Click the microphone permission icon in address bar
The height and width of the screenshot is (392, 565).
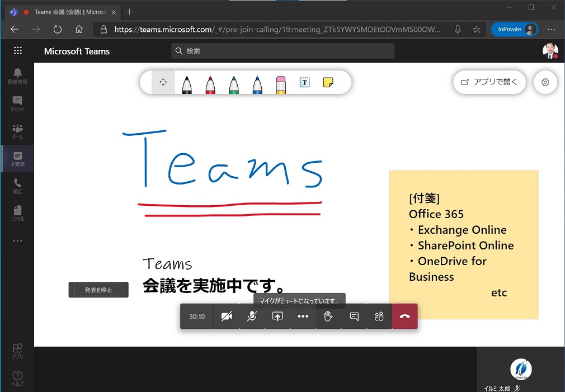(x=458, y=29)
